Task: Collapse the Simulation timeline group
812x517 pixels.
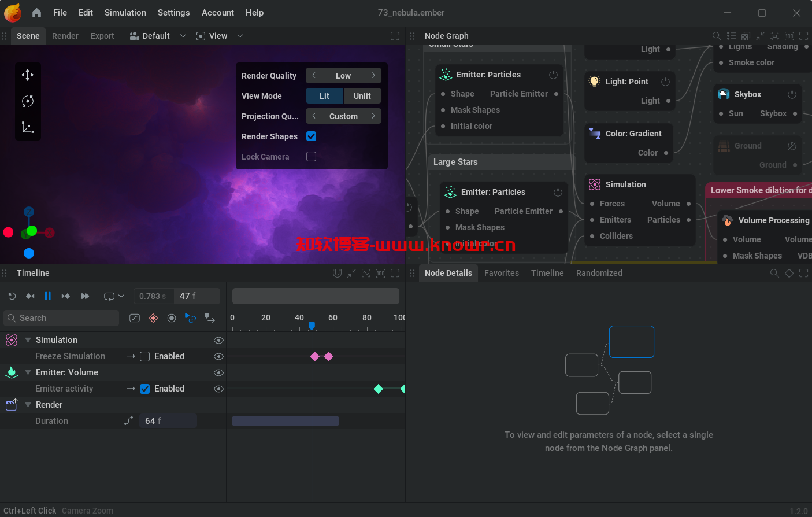Action: coord(28,340)
